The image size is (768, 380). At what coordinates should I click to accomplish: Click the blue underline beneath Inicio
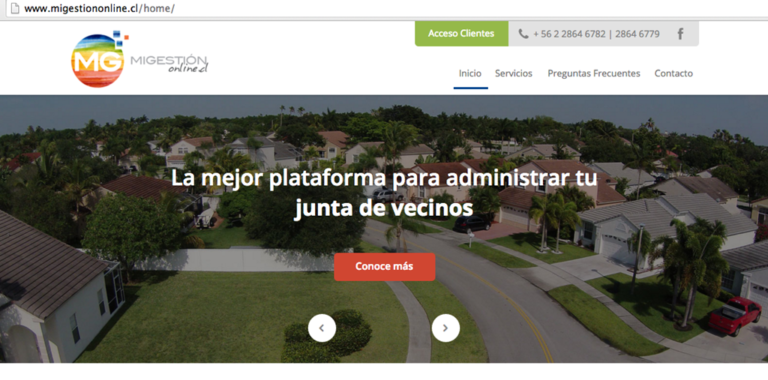pos(471,88)
